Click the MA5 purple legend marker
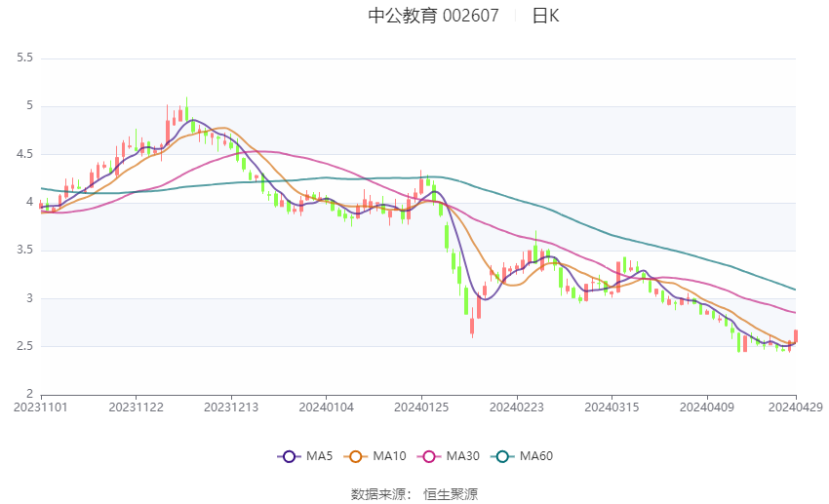This screenshot has height=504, width=829. pos(289,456)
